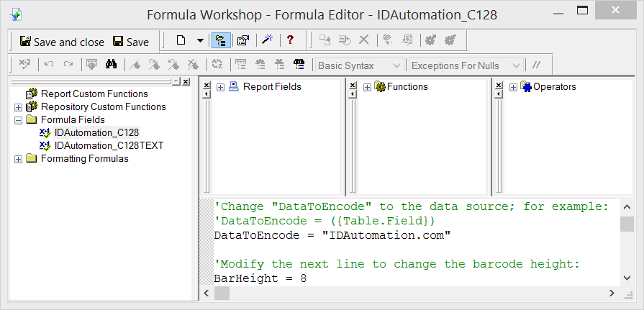
Task: Click the Save and close button
Action: (x=62, y=42)
